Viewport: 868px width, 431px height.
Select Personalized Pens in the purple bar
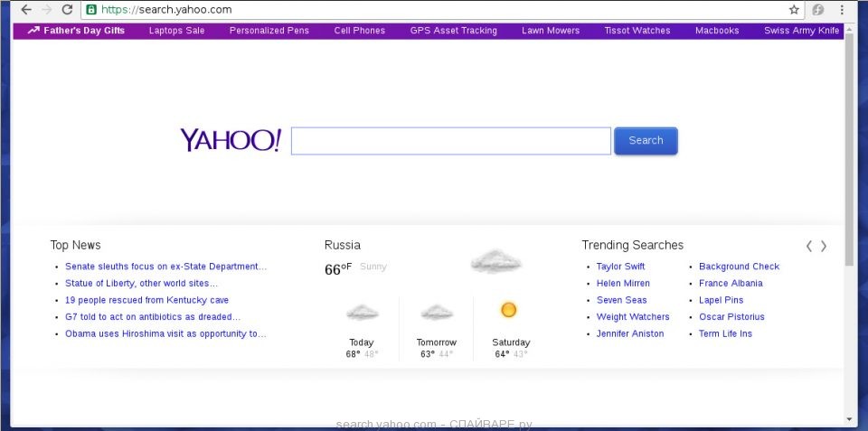tap(269, 31)
